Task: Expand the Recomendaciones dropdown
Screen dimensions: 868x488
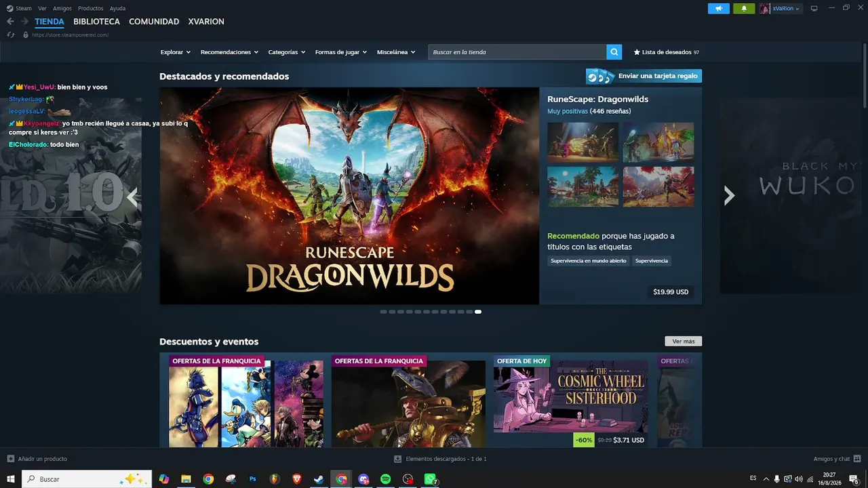Action: 230,52
